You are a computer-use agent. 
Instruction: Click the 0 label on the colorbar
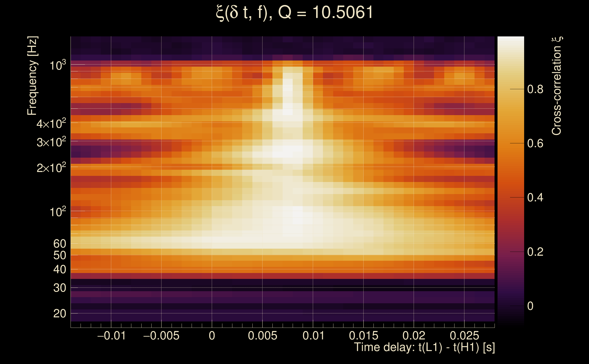(x=530, y=306)
